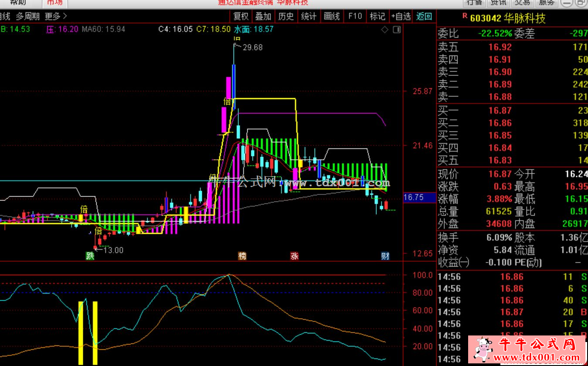Open the 行情 quotes menu
The height and width of the screenshot is (366, 588).
click(x=475, y=3)
